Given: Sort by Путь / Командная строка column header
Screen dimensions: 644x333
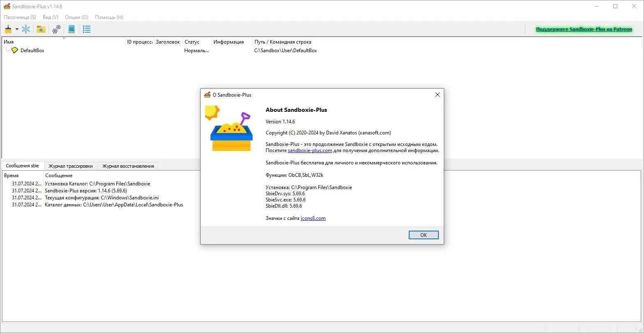Looking at the screenshot, I should tap(283, 42).
